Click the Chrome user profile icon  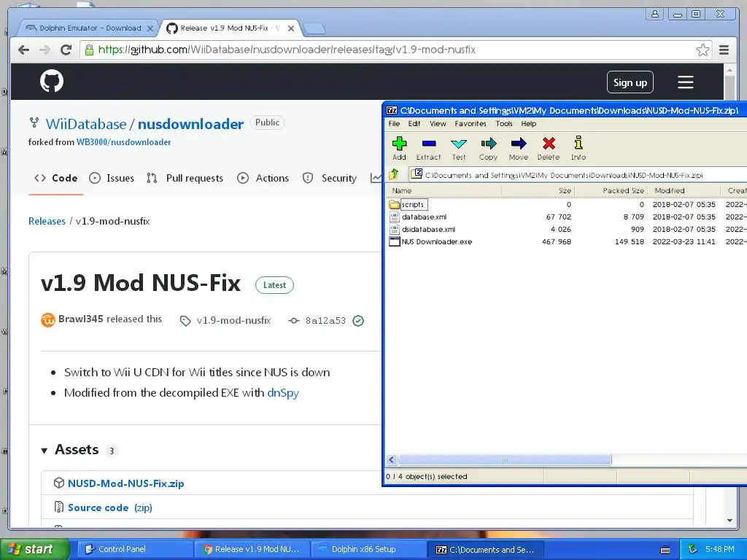point(655,14)
